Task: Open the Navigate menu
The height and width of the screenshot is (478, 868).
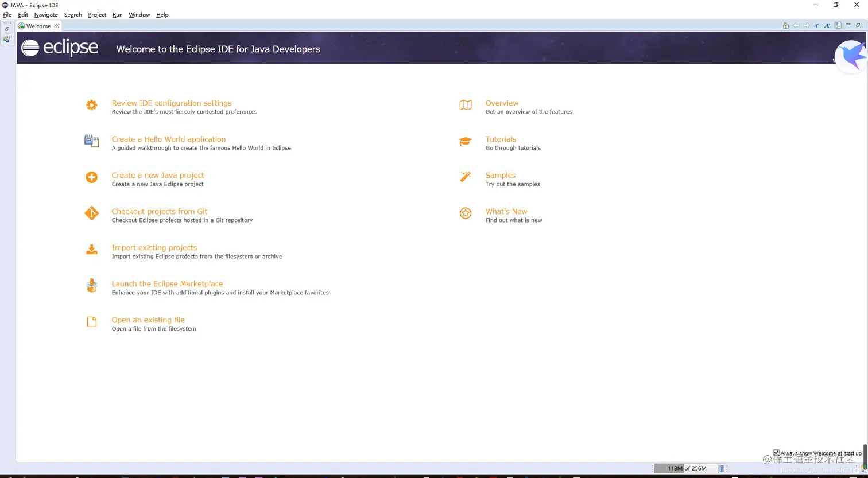Action: [46, 15]
